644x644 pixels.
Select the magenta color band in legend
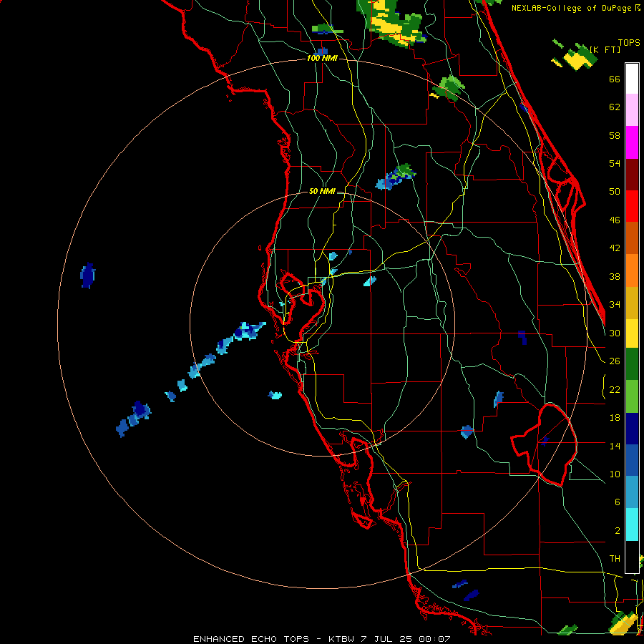(632, 142)
